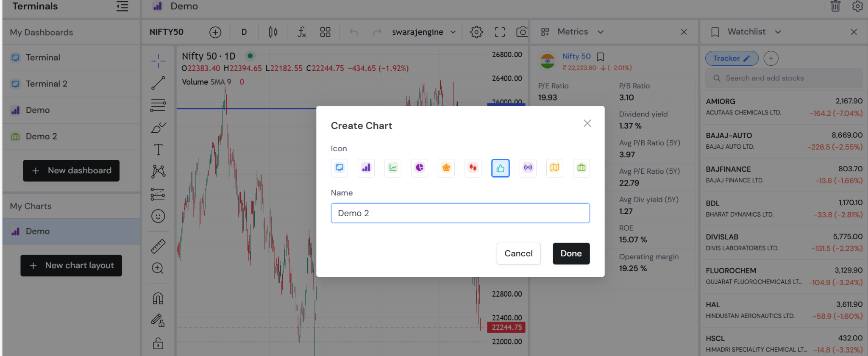Collapse the Terminals sidebar
The width and height of the screenshot is (868, 356).
click(122, 6)
